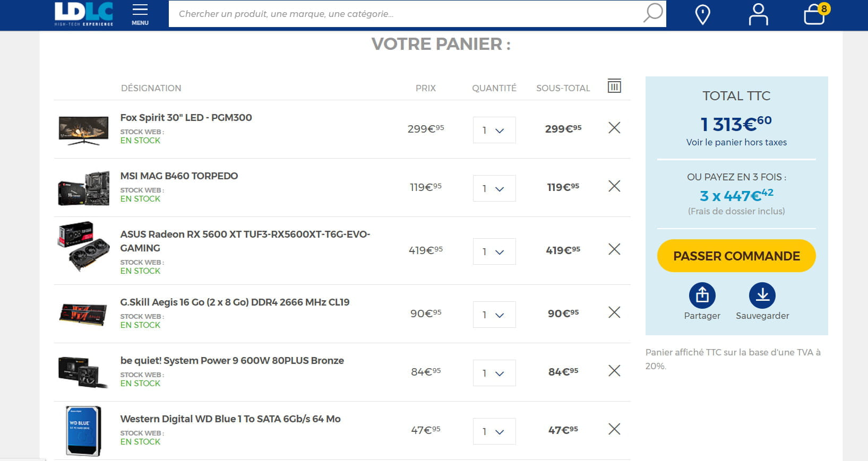Remove ASUS Radeon RX 5600 XT from cart
868x461 pixels.
pyautogui.click(x=614, y=249)
